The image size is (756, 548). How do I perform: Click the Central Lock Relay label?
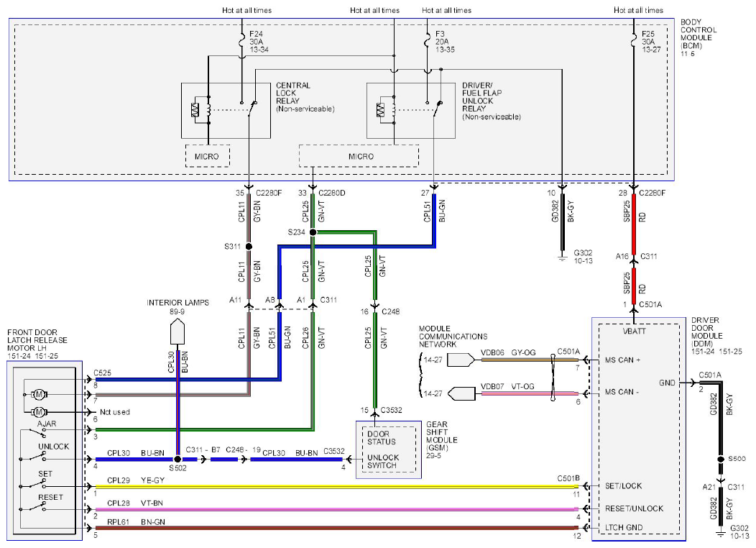click(305, 97)
